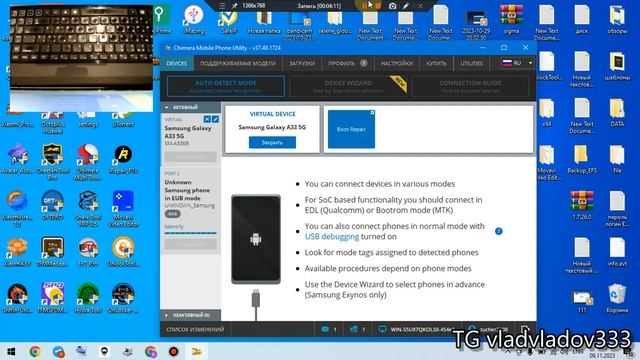Screen dimensions: 640x360
Task: Remove the virtual Samsung Galaxy A33 device
Action: 207,119
